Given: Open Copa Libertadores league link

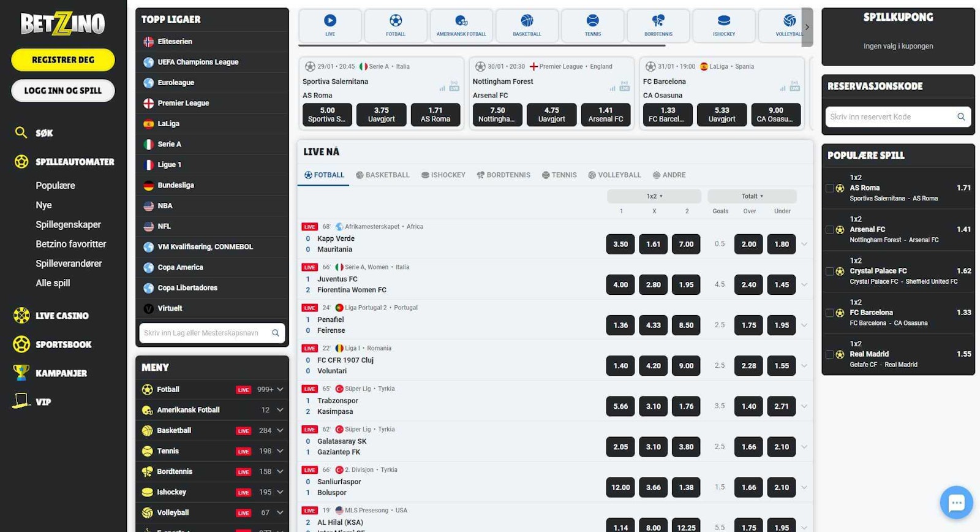Looking at the screenshot, I should [187, 288].
